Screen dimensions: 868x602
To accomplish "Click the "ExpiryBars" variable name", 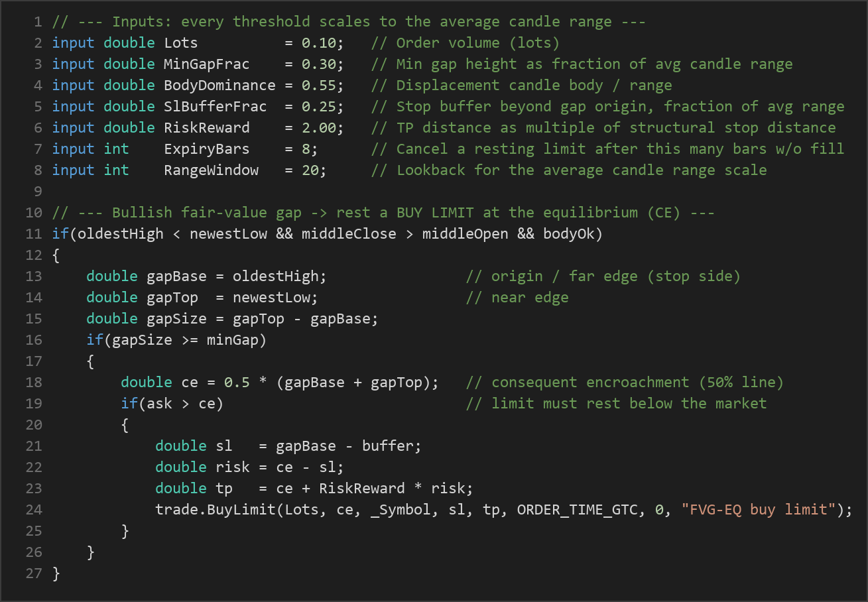I will (x=207, y=149).
